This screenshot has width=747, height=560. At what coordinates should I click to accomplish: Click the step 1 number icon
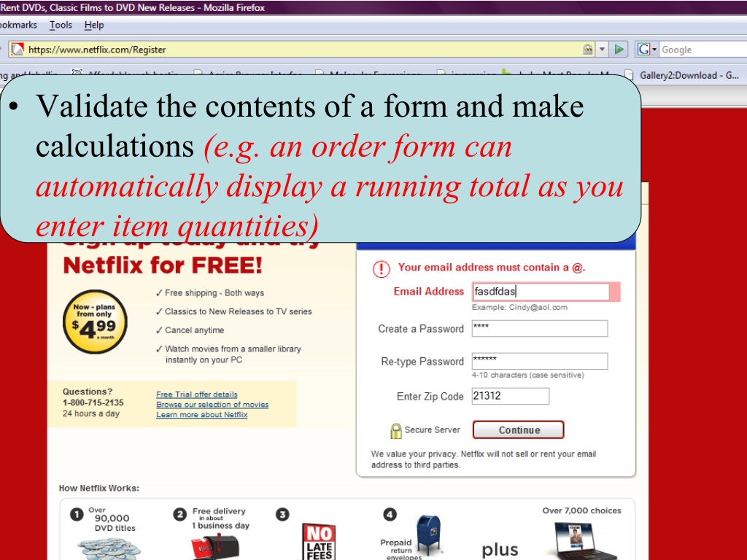[77, 514]
